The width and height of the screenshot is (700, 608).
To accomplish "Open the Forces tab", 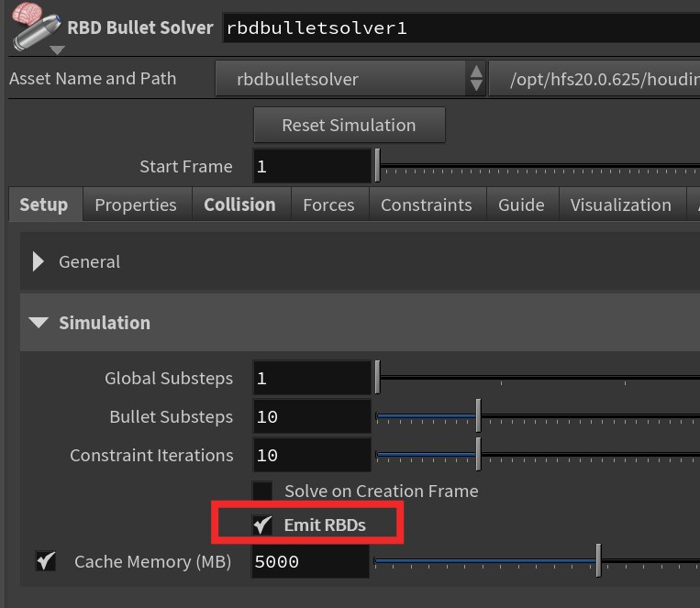I will tap(328, 205).
